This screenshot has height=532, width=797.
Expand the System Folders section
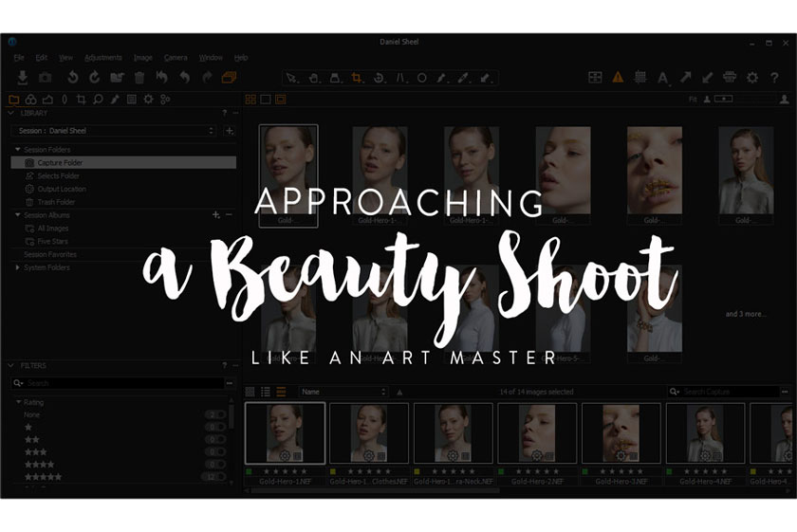pyautogui.click(x=17, y=267)
